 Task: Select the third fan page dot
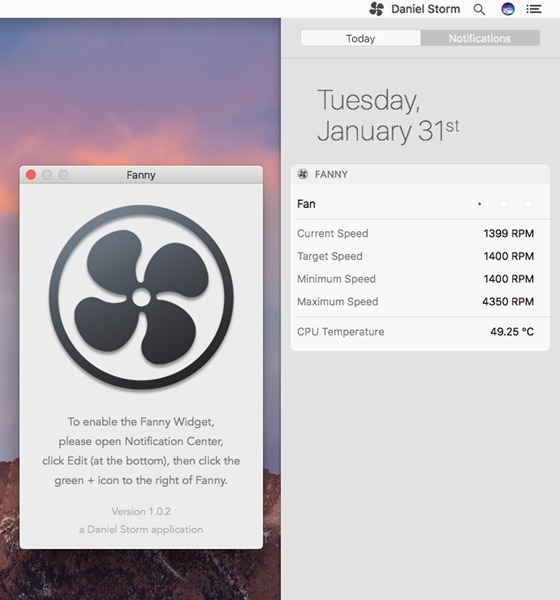(x=528, y=204)
